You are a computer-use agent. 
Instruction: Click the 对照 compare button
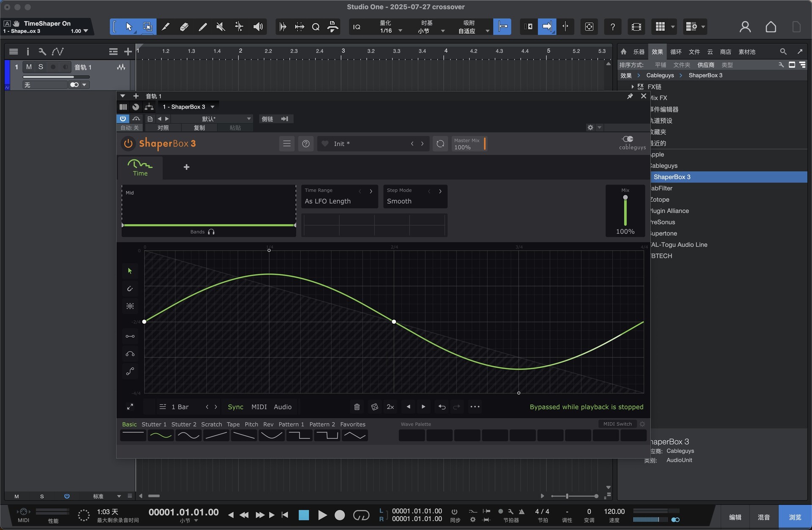pos(163,128)
